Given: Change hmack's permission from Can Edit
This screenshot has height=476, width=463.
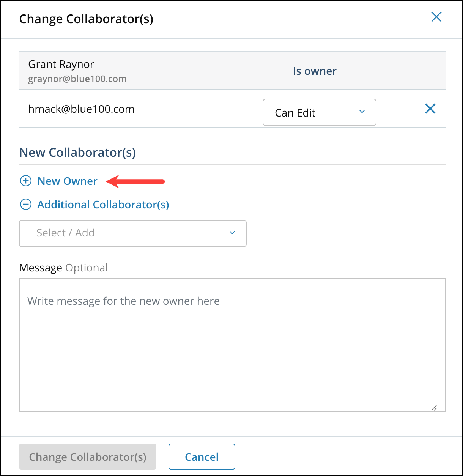Looking at the screenshot, I should tap(319, 112).
